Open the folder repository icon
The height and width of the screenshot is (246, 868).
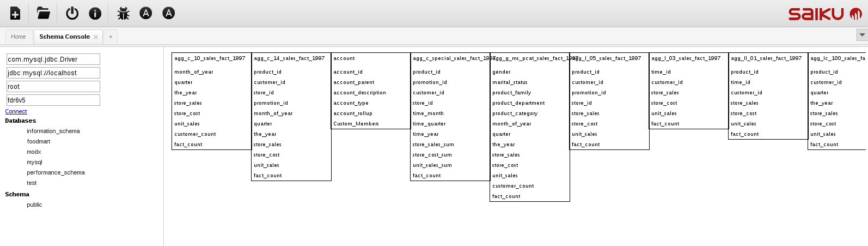(43, 13)
